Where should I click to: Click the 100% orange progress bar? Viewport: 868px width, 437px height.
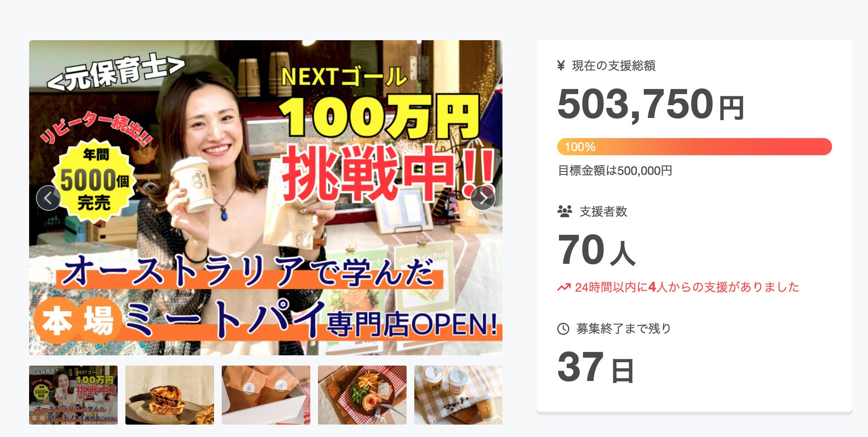694,147
